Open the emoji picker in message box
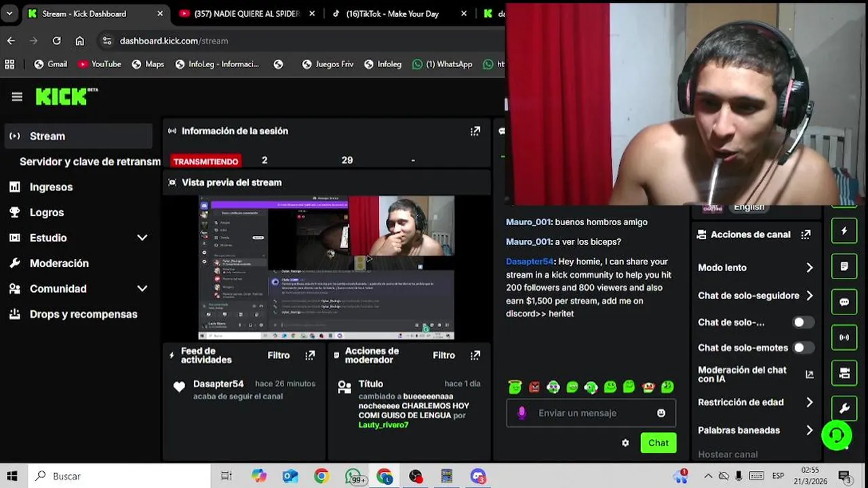868x488 pixels. click(x=661, y=413)
